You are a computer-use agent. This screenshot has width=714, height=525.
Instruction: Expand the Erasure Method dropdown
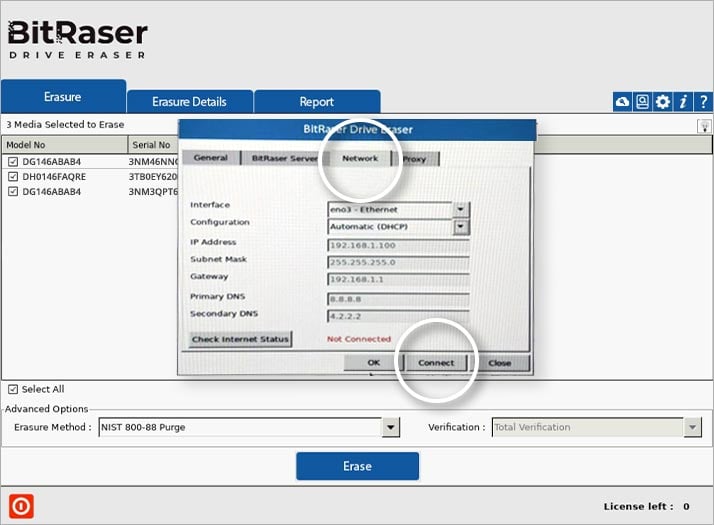391,427
